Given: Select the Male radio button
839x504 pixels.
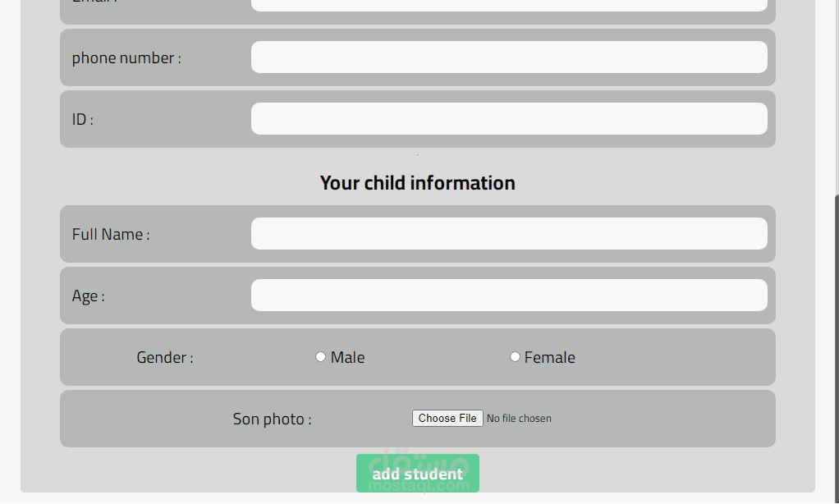Looking at the screenshot, I should [x=321, y=356].
